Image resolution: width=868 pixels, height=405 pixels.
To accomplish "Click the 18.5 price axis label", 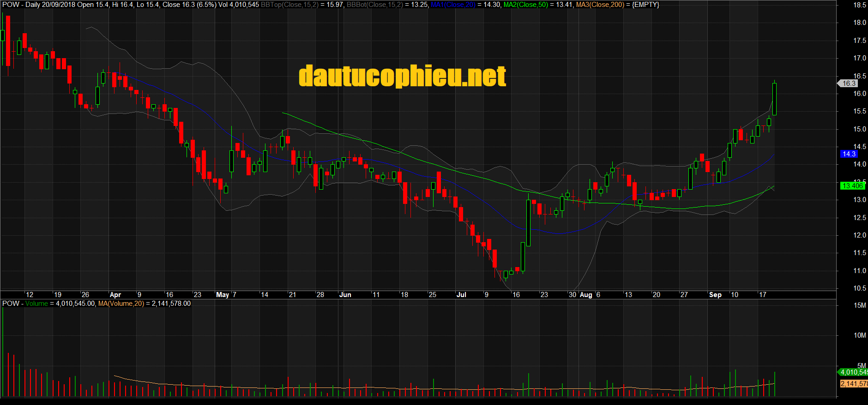I will (x=860, y=5).
